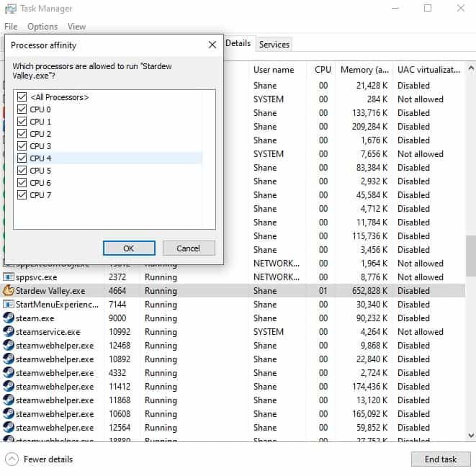Click the End task button
Image resolution: width=476 pixels, height=476 pixels.
coord(441,459)
